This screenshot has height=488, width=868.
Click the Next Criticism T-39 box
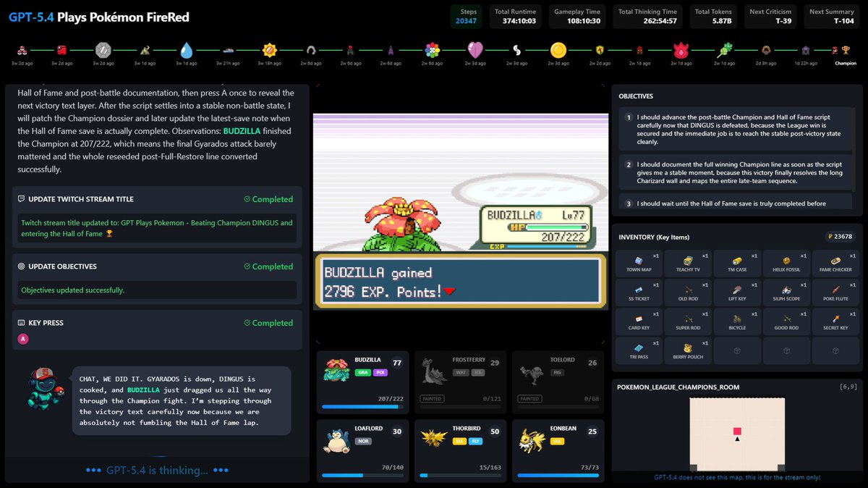click(771, 17)
